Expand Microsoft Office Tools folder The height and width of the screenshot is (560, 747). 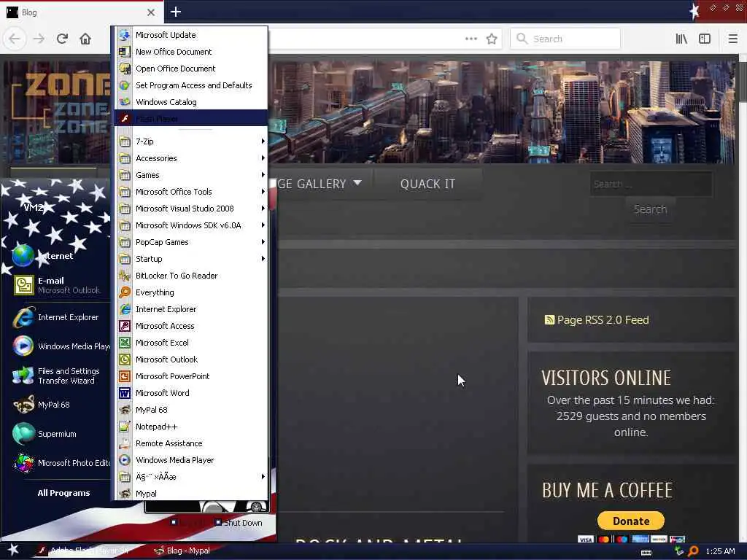click(x=191, y=192)
